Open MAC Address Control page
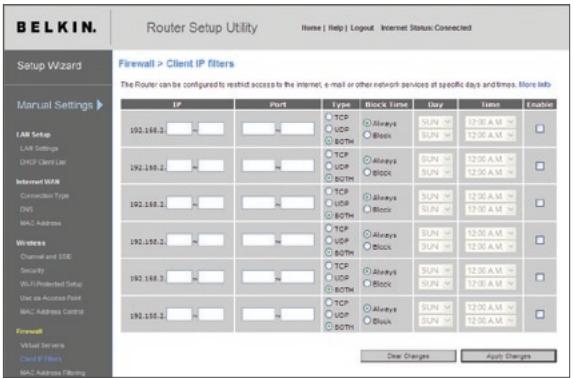 point(52,312)
